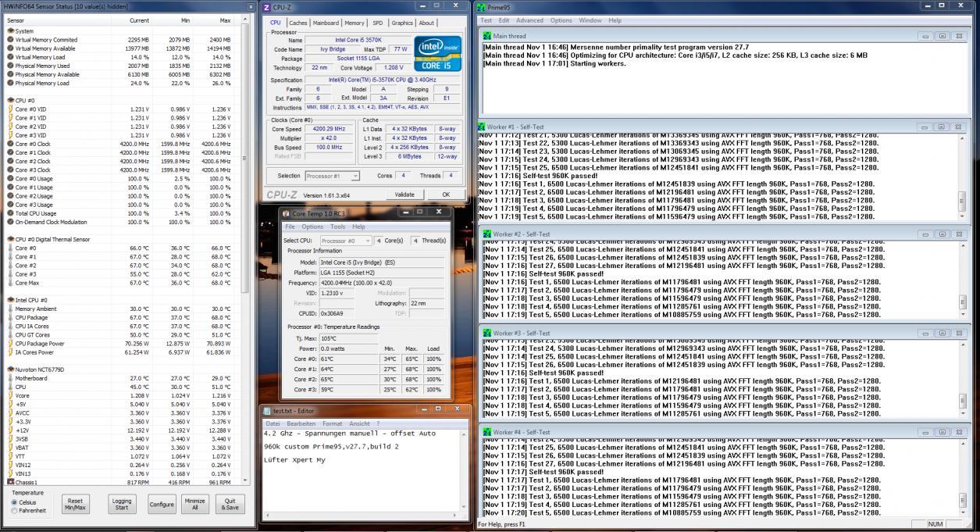The height and width of the screenshot is (532, 980).
Task: Click the Current column header in HWiNFO64
Action: 130,20
